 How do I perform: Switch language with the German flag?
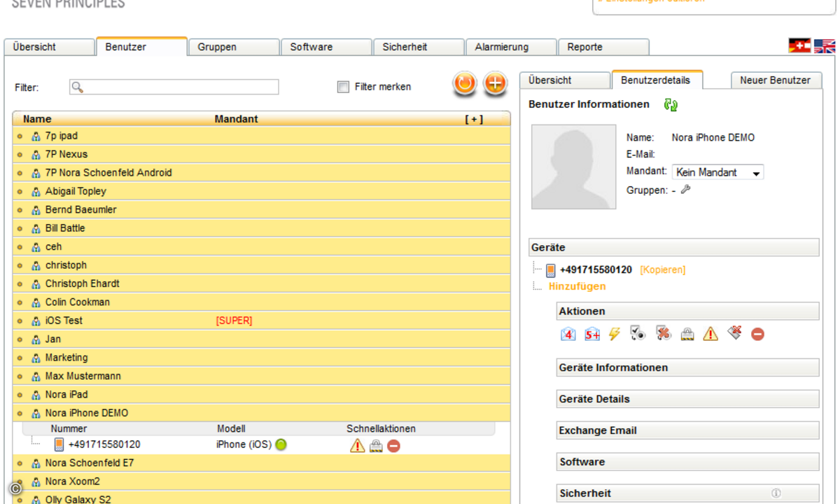point(799,46)
